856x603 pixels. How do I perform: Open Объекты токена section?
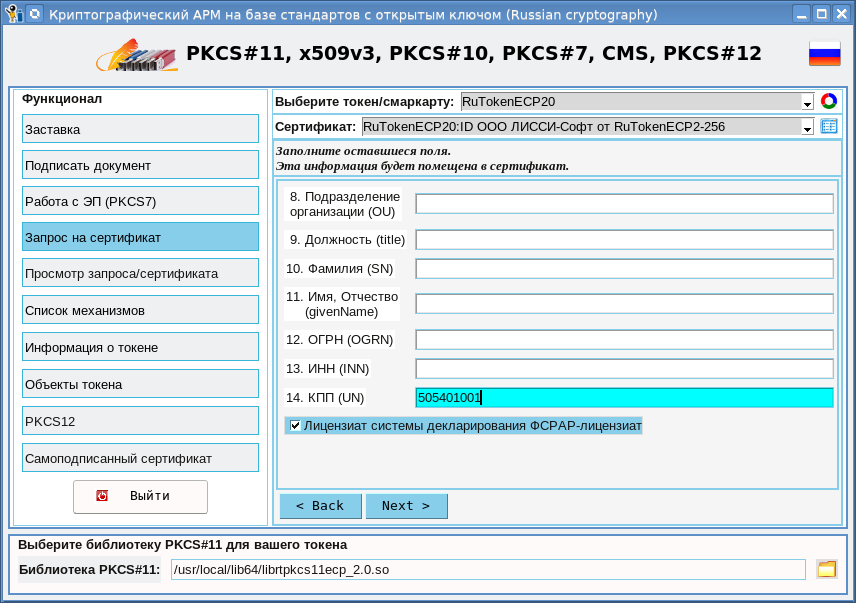pos(140,384)
